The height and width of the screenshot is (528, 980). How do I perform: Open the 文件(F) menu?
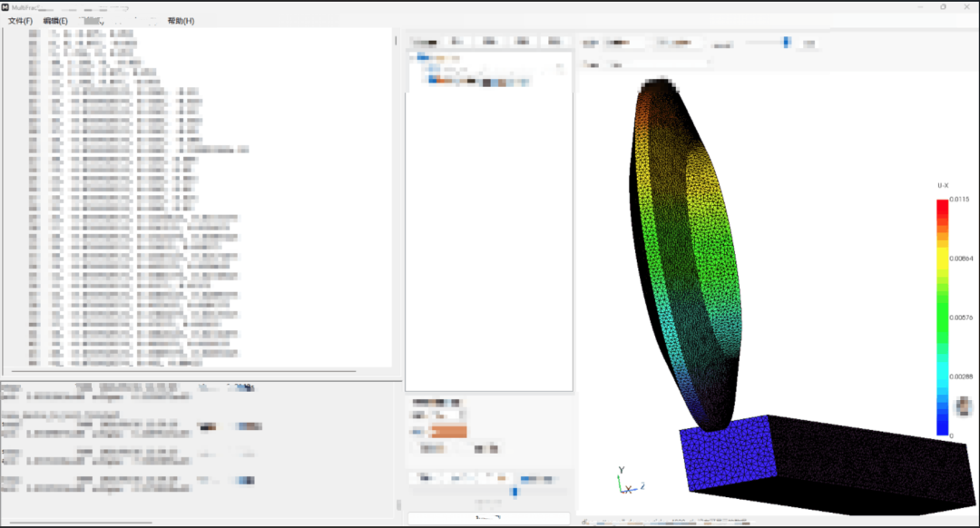click(x=20, y=21)
